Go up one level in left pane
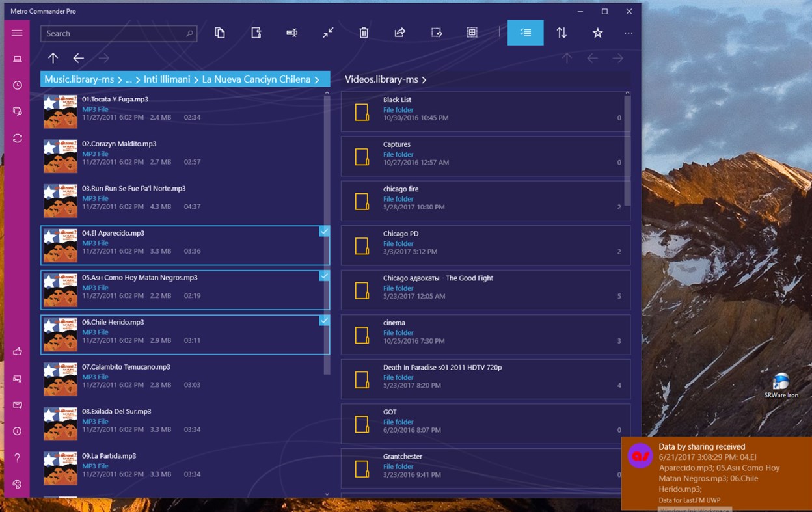Image resolution: width=812 pixels, height=512 pixels. tap(53, 58)
